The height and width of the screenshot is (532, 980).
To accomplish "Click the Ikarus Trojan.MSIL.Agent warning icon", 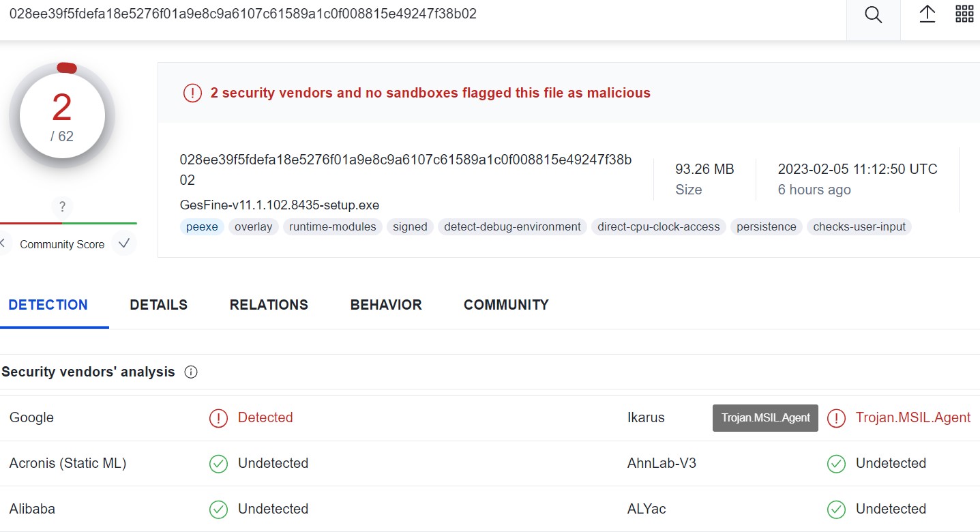I will tap(836, 418).
